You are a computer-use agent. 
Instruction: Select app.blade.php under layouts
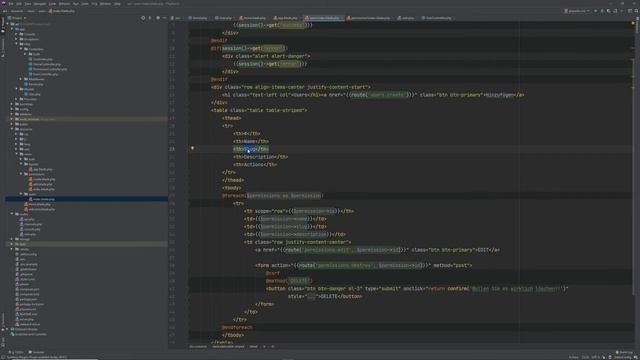41,169
